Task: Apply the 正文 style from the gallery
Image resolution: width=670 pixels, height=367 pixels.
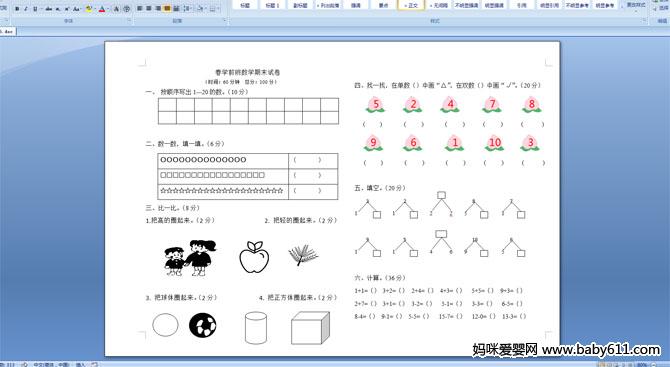Action: tap(411, 5)
